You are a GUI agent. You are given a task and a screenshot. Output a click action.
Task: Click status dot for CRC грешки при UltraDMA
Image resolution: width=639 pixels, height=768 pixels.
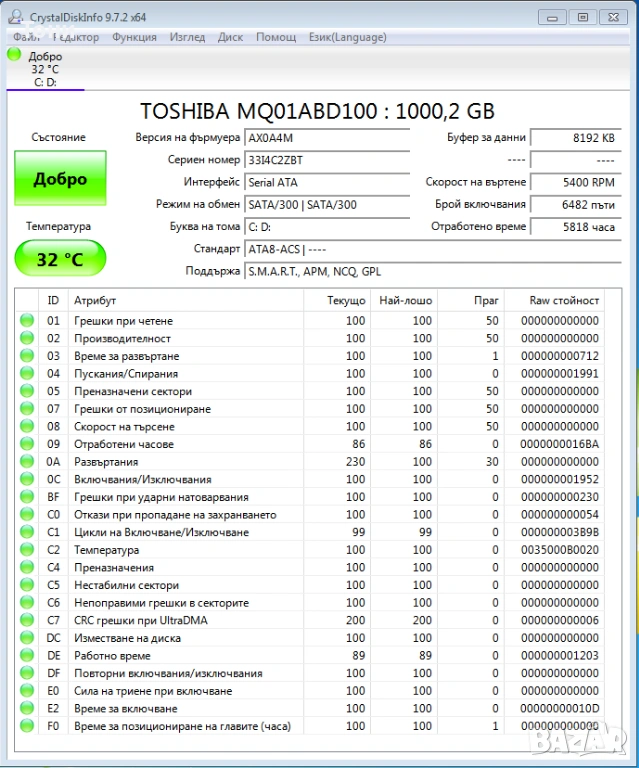(26, 620)
